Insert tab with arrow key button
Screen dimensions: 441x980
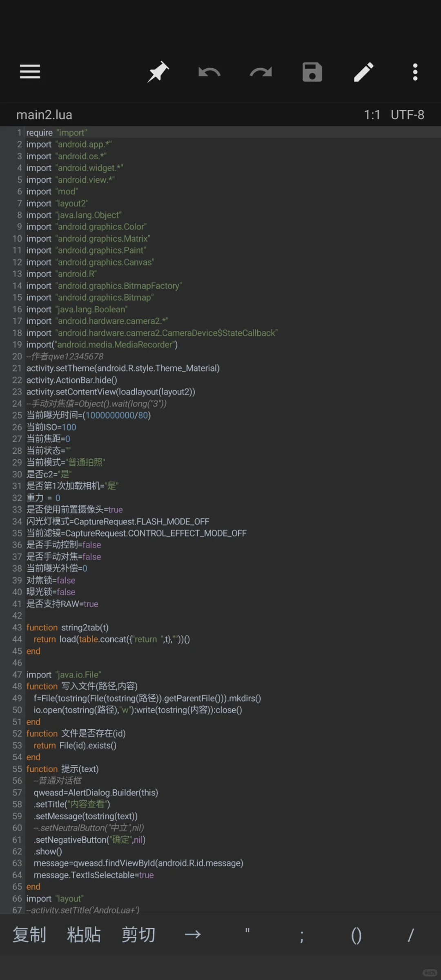point(193,935)
